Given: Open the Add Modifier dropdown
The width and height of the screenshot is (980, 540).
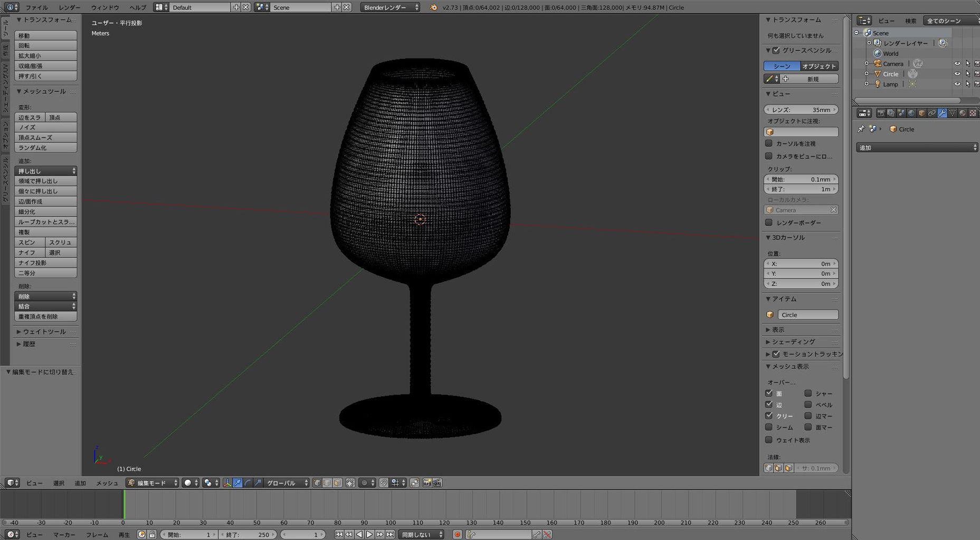Looking at the screenshot, I should click(917, 148).
